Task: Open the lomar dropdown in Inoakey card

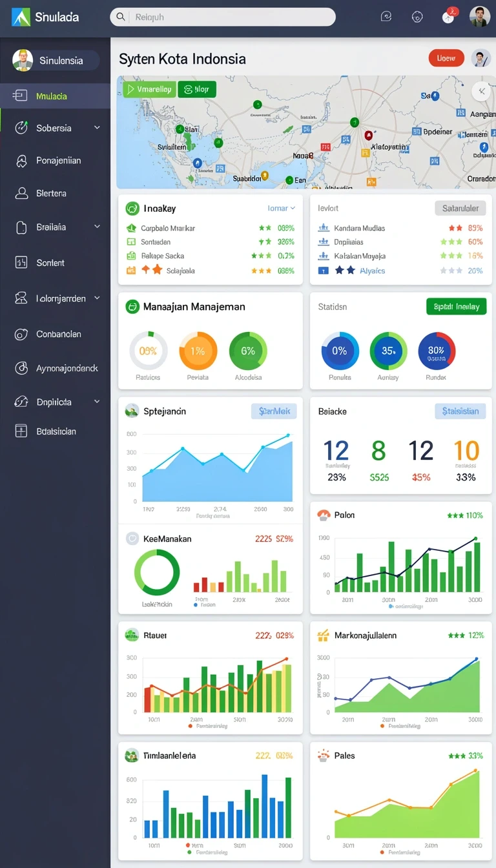Action: tap(282, 208)
